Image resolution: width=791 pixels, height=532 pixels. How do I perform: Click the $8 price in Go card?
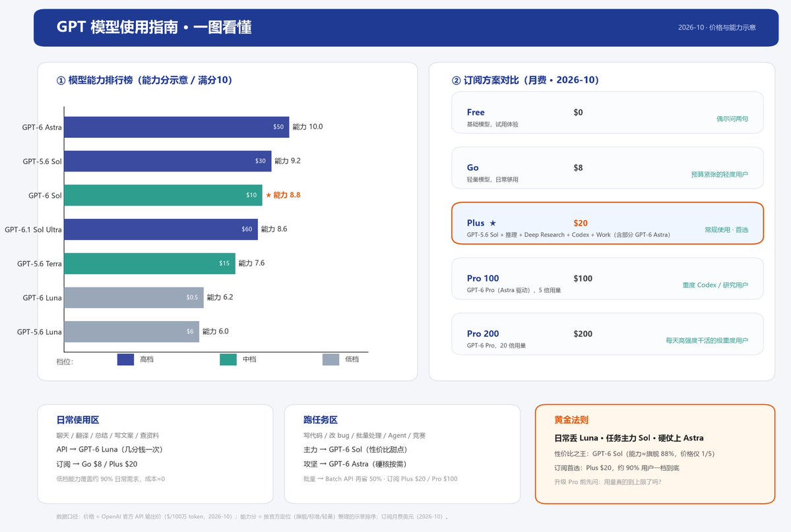pyautogui.click(x=578, y=167)
